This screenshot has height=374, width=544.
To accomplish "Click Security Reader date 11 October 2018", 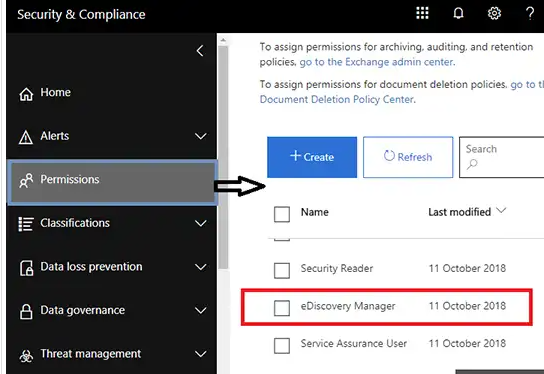I will (467, 268).
